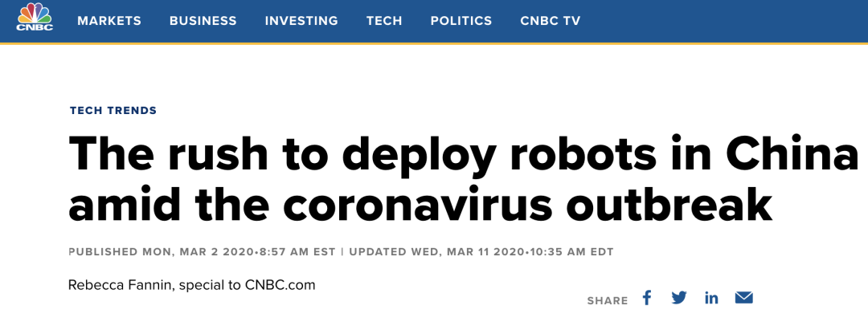868x326 pixels.
Task: Select TECH in the top navigation
Action: (384, 21)
